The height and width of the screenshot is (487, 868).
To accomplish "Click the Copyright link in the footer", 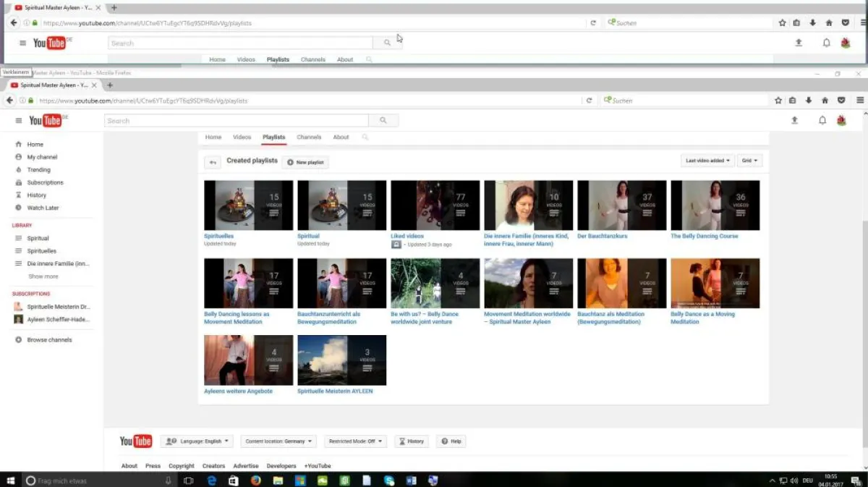I will pyautogui.click(x=181, y=466).
